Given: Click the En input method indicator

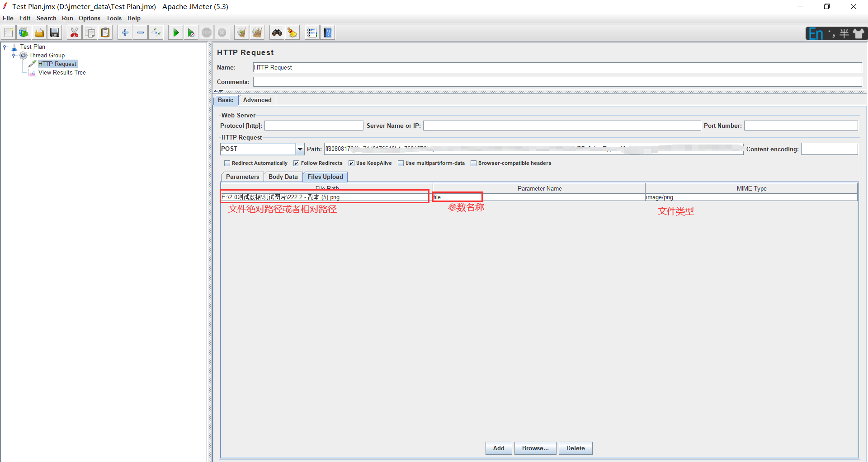Looking at the screenshot, I should [x=816, y=34].
